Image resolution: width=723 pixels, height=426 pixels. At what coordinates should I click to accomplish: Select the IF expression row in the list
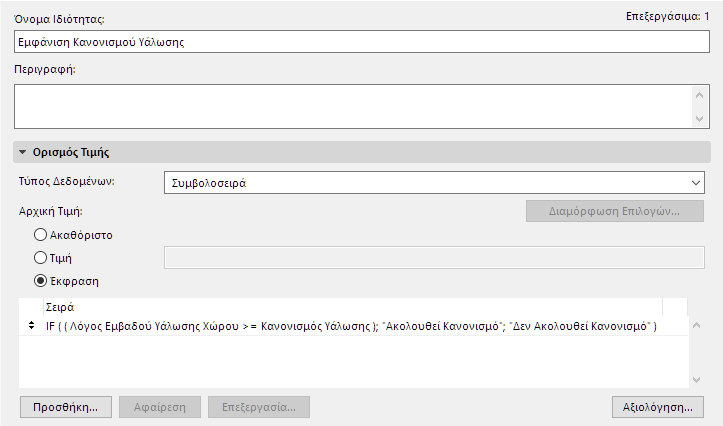pyautogui.click(x=350, y=327)
